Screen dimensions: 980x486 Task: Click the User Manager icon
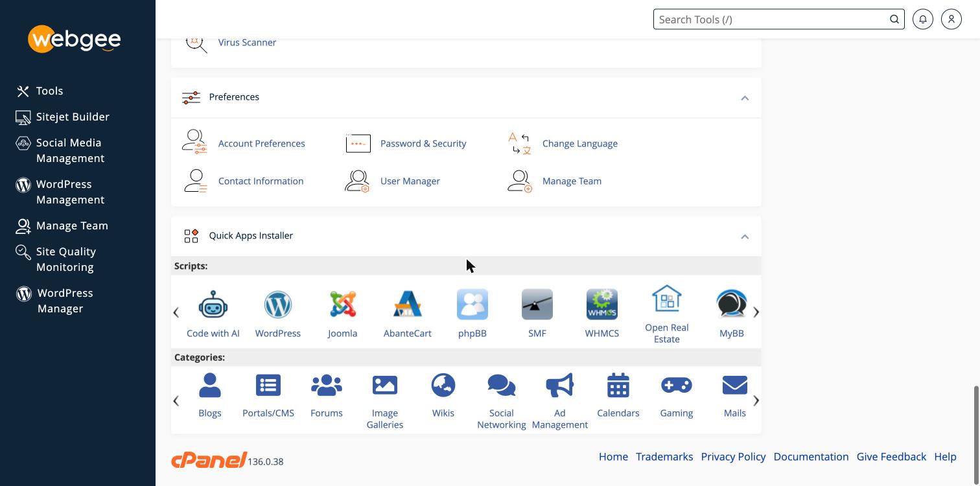tap(357, 181)
